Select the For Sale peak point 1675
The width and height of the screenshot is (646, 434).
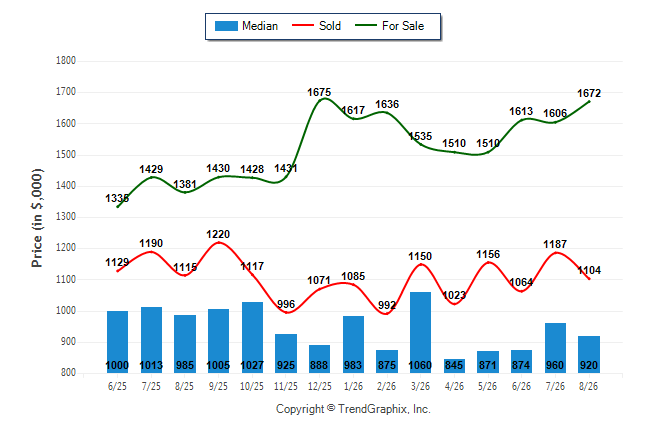324,99
